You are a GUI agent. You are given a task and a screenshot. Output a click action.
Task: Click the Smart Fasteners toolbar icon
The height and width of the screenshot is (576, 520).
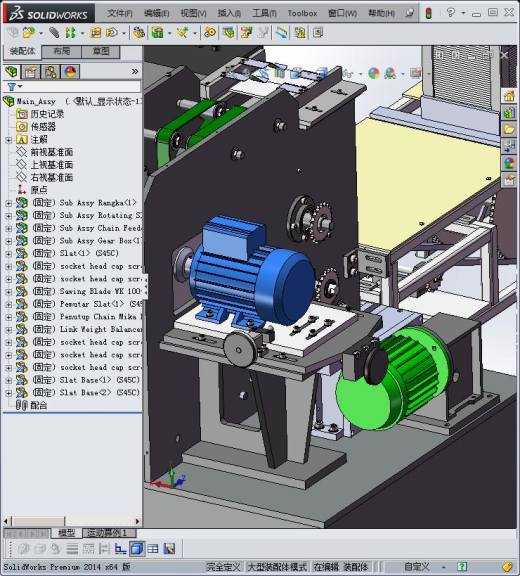coord(95,33)
